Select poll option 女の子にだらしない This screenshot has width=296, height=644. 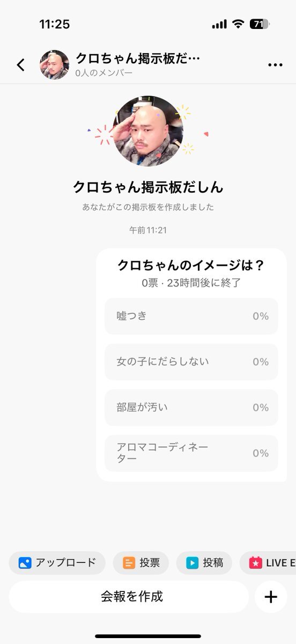[x=191, y=362]
